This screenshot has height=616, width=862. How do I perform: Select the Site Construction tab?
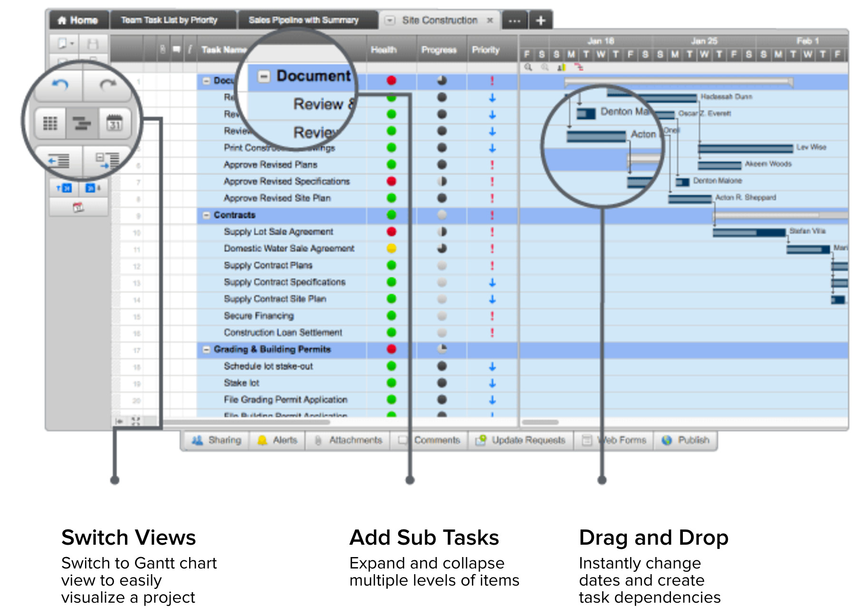(440, 20)
